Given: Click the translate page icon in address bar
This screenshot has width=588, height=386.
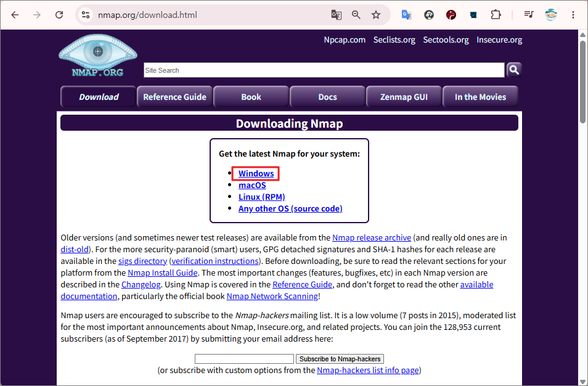Looking at the screenshot, I should click(x=337, y=15).
